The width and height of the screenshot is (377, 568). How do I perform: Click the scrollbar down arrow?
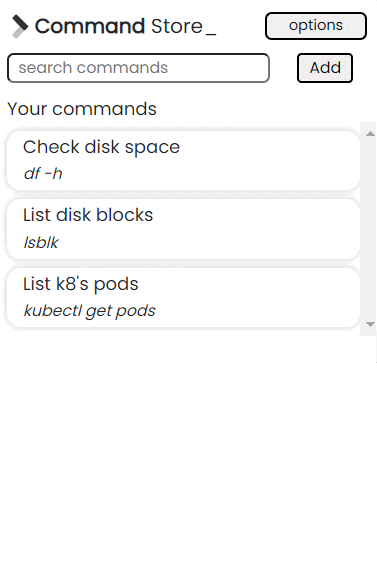point(370,324)
